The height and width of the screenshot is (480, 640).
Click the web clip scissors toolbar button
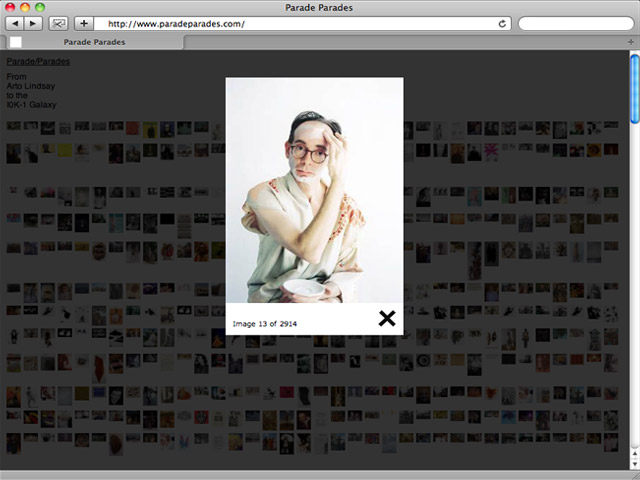click(x=58, y=24)
